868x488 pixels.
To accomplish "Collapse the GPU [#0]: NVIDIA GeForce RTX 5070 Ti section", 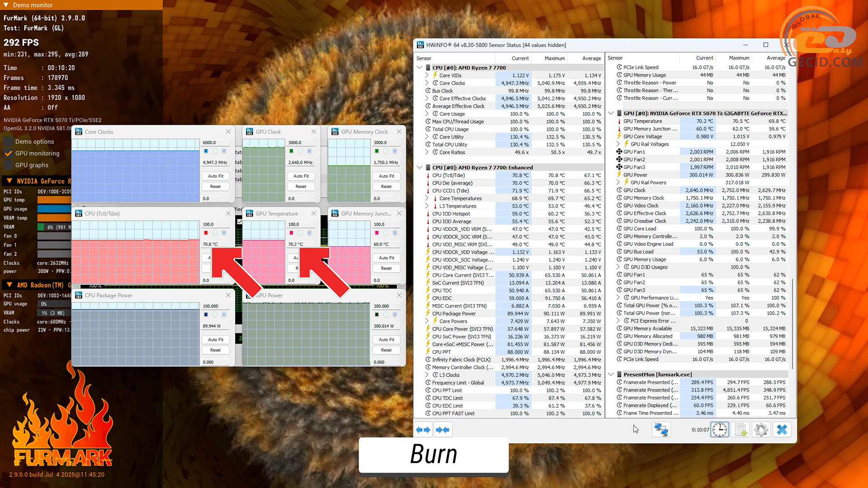I will pyautogui.click(x=611, y=113).
